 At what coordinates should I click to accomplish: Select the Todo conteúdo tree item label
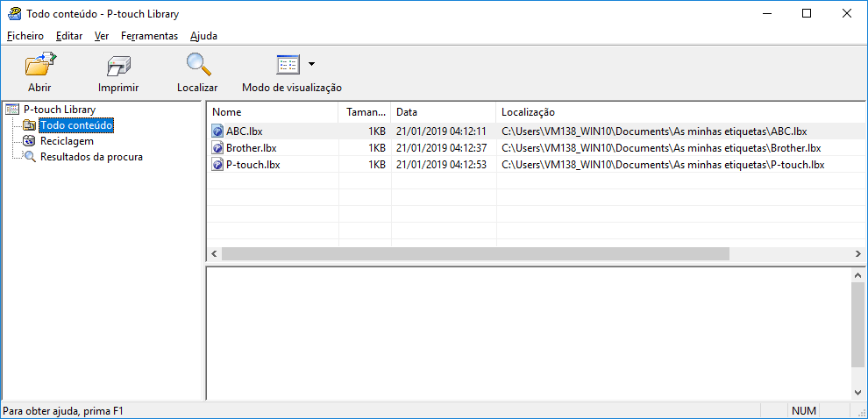pos(76,125)
